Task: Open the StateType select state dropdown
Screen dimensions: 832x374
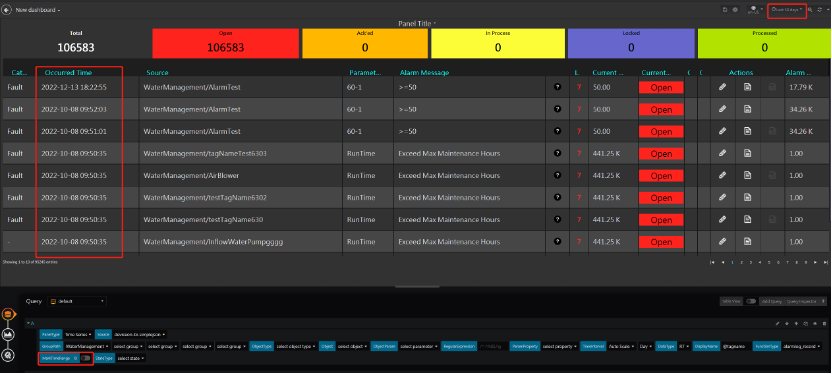Action: (131, 358)
